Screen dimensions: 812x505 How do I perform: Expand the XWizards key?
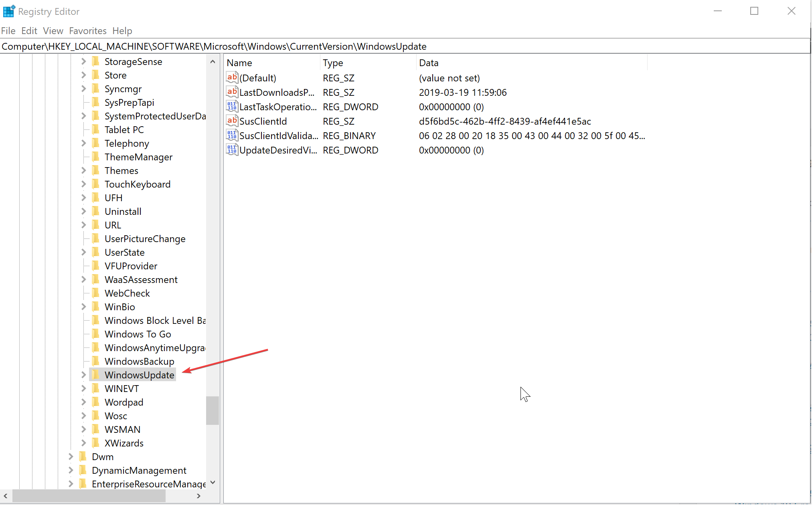point(83,443)
